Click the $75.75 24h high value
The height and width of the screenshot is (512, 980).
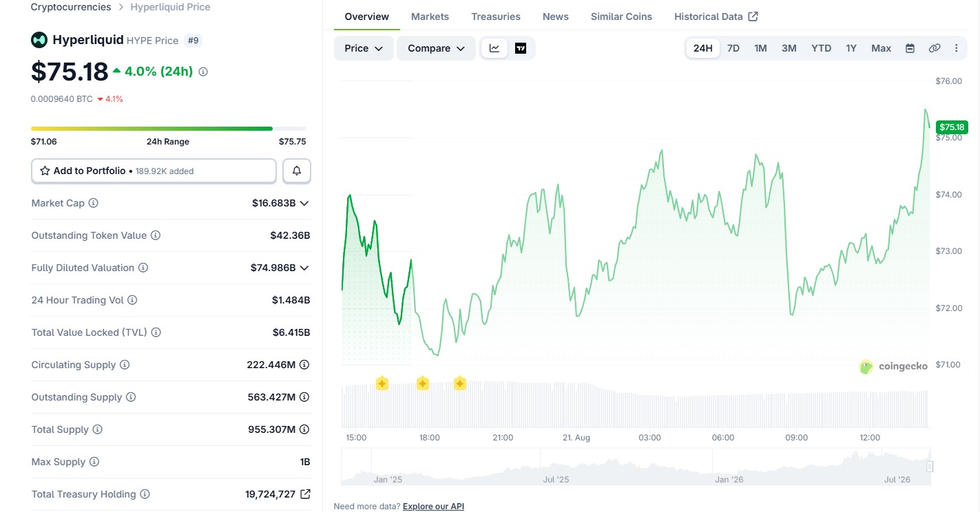click(293, 142)
